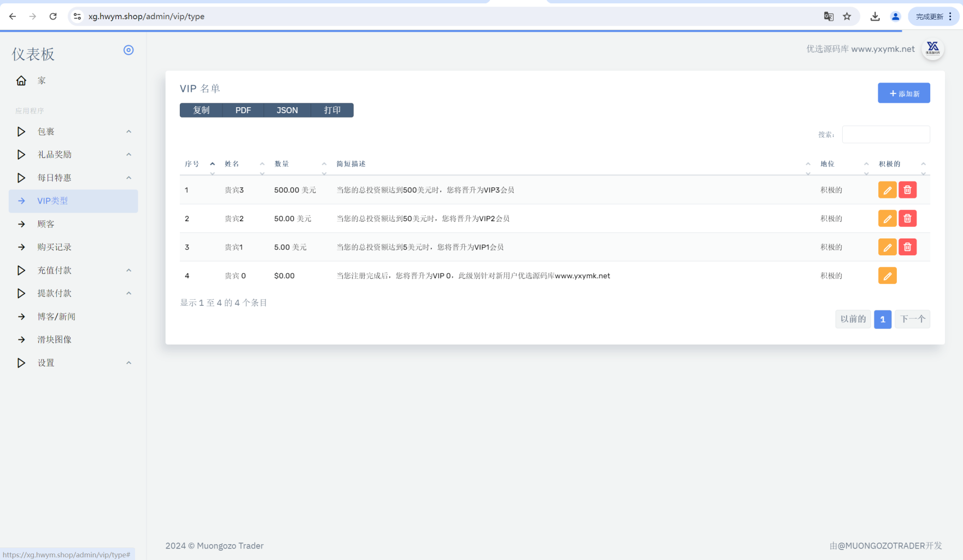This screenshot has height=560, width=963.
Task: Select the 家 home icon in sidebar
Action: (x=21, y=80)
